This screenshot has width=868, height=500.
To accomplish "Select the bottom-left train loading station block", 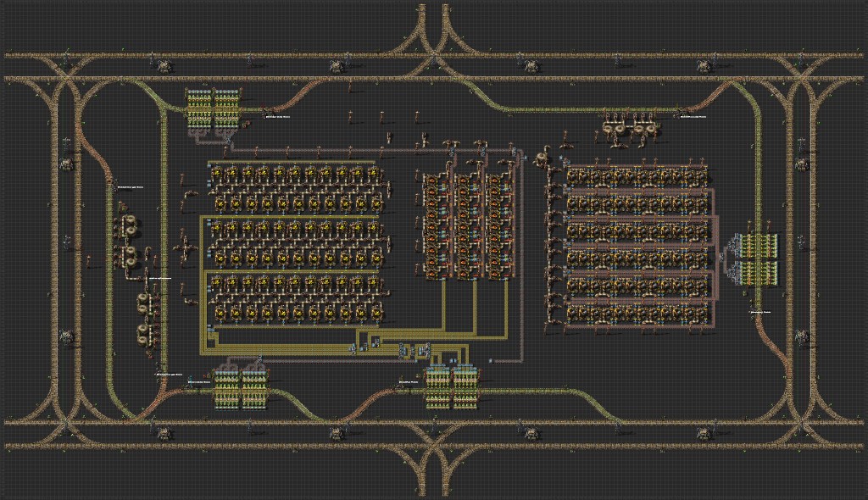I will tap(241, 389).
